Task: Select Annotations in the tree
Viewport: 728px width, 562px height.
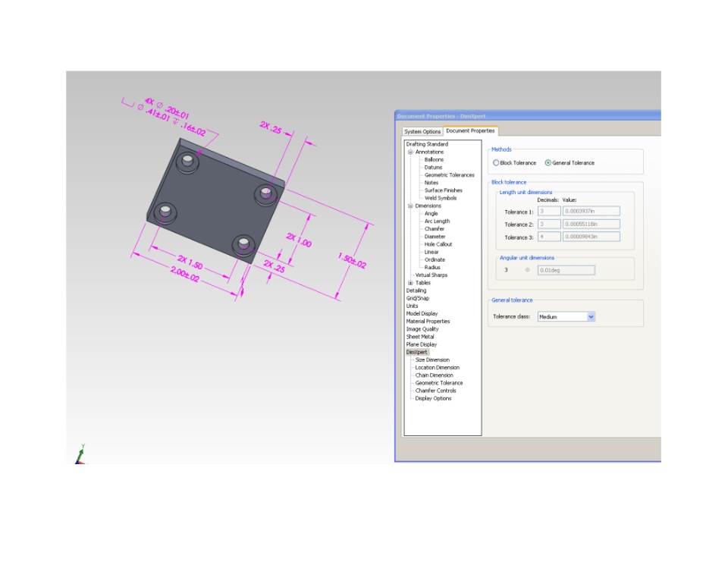Action: [x=429, y=152]
